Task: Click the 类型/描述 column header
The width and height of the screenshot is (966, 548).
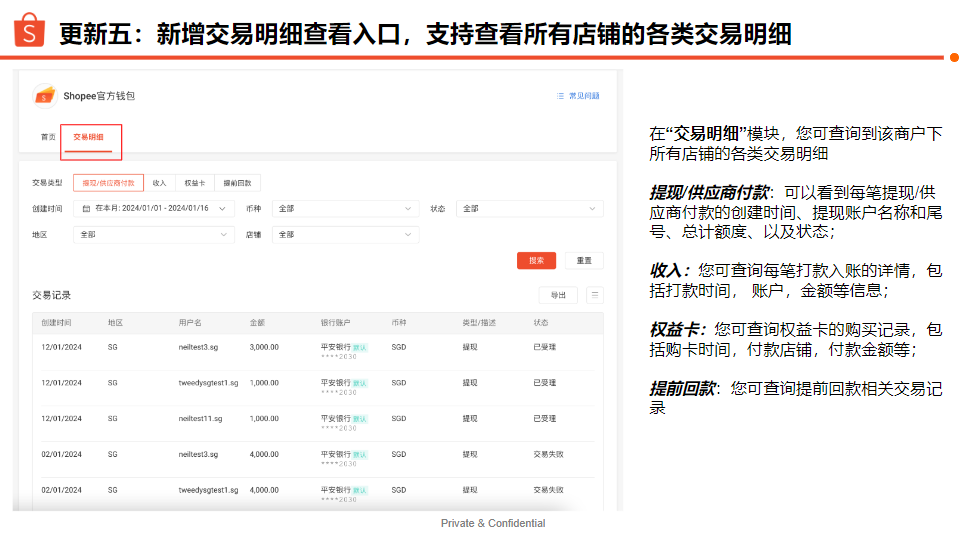Action: (x=479, y=323)
